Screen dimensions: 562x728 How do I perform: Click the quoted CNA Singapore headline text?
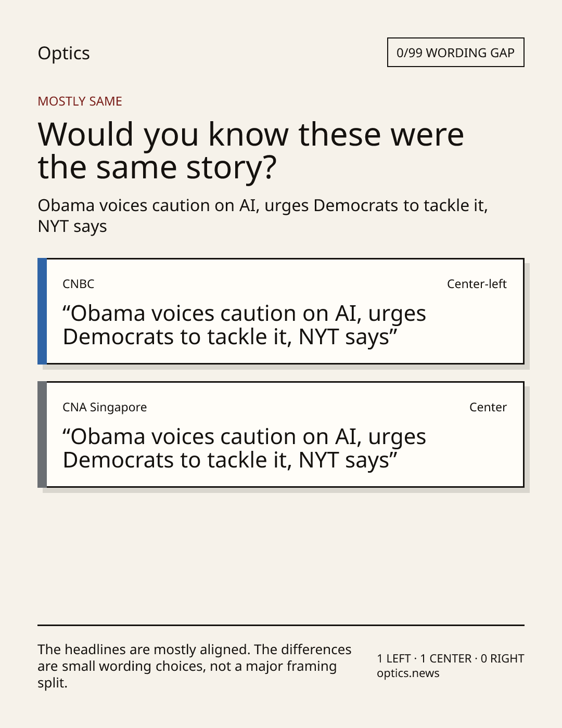(x=244, y=448)
